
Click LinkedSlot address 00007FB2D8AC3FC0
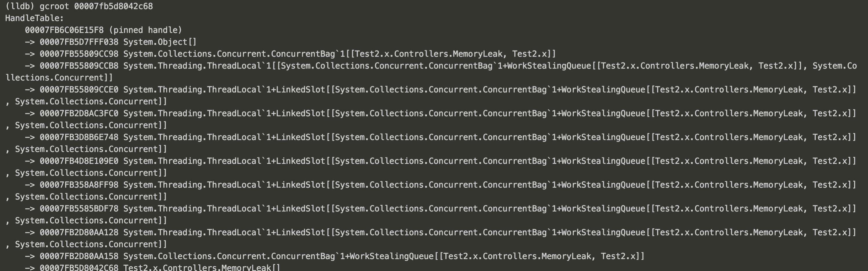79,113
